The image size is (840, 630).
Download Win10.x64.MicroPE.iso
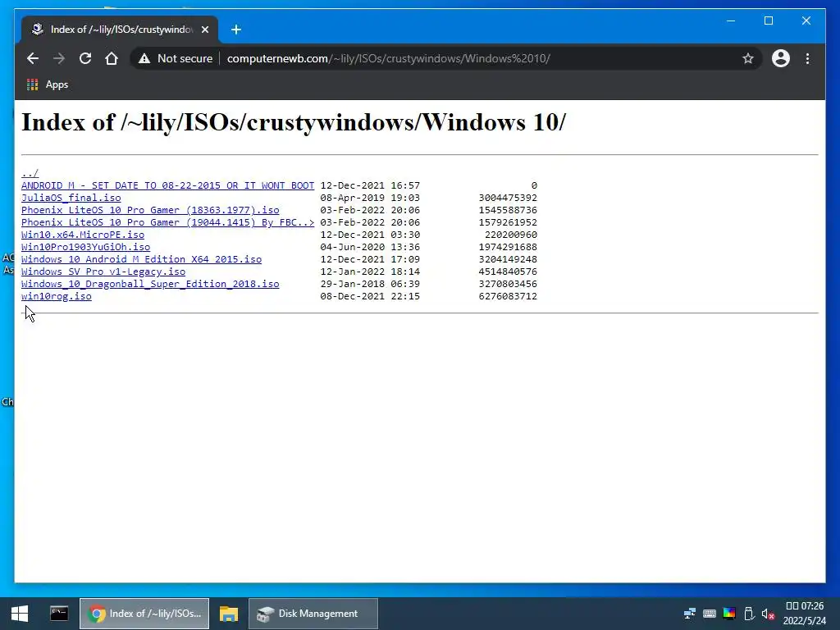click(83, 235)
